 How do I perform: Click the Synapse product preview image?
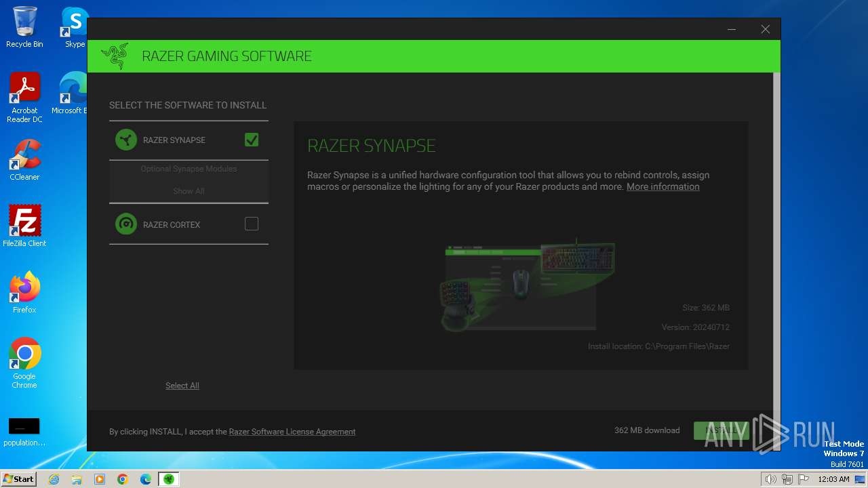528,285
